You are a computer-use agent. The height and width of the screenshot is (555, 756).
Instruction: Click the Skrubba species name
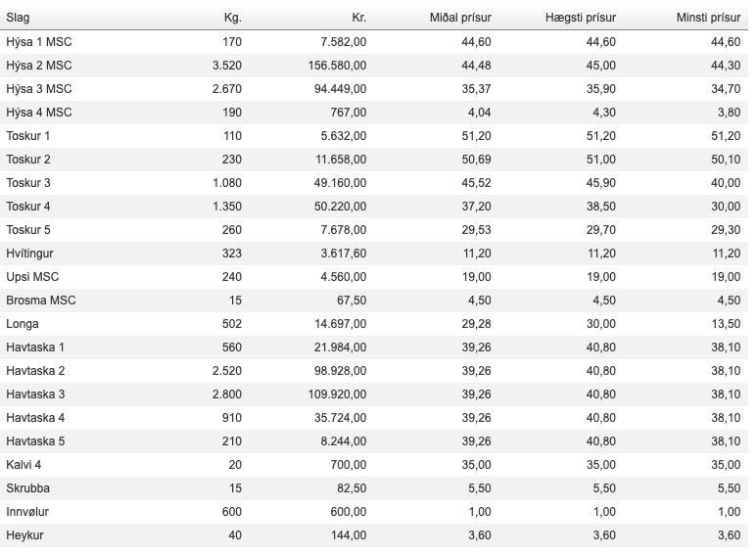27,487
